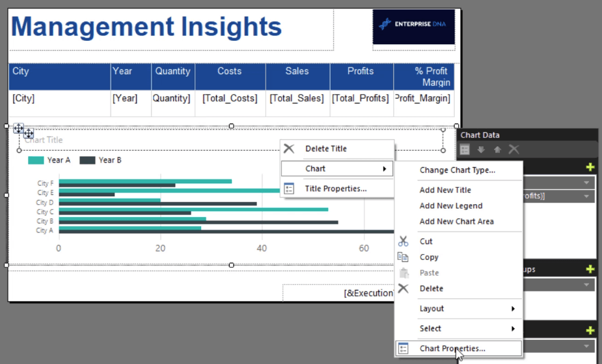Viewport: 602px width, 364px height.
Task: Open Title Properties from the menu
Action: coord(336,188)
